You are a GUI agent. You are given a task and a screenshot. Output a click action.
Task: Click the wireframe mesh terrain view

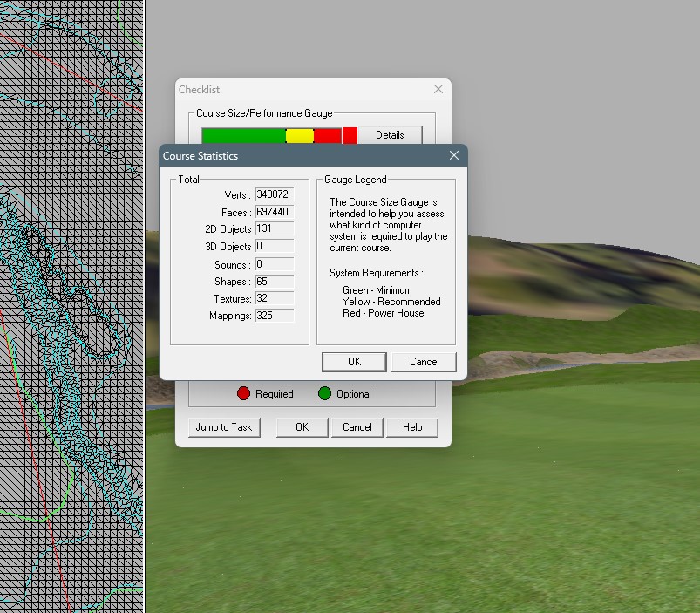click(x=70, y=305)
